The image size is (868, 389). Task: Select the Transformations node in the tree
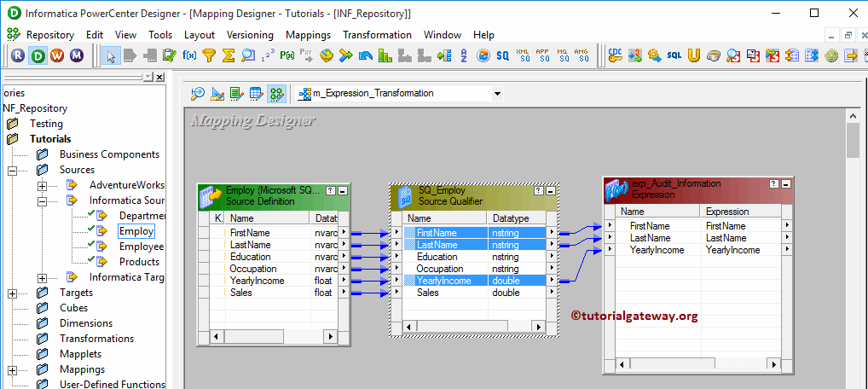pos(97,339)
